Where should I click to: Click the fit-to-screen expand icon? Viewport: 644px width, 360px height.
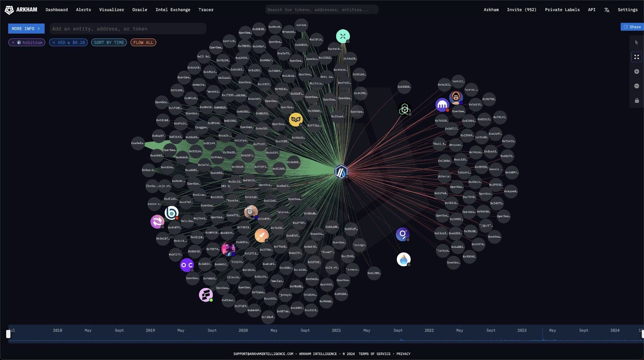click(x=636, y=57)
